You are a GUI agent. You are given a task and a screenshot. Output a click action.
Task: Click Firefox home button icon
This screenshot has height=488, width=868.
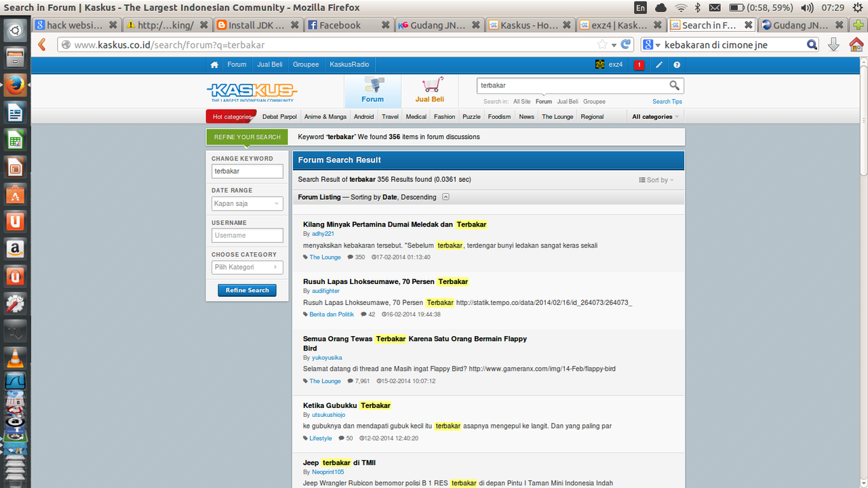(856, 45)
